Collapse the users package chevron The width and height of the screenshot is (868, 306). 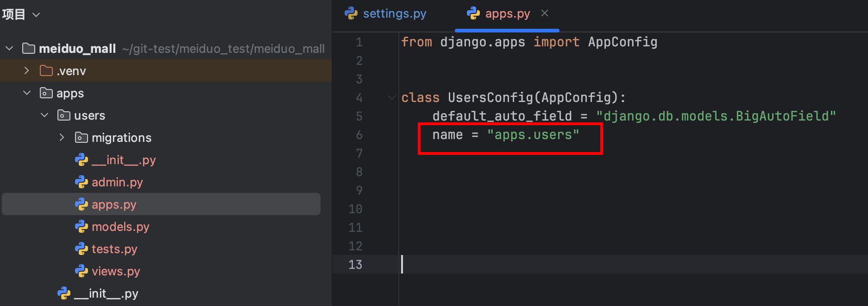pyautogui.click(x=44, y=115)
